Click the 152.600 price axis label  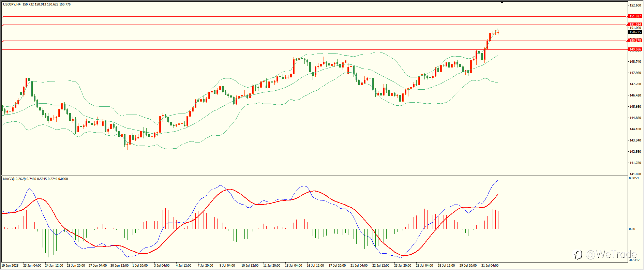(635, 5)
